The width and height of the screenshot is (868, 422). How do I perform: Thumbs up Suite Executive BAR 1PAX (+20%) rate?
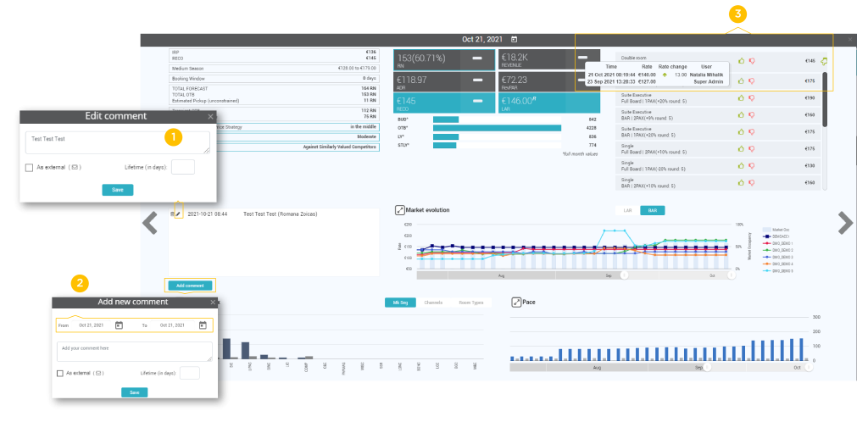point(741,131)
